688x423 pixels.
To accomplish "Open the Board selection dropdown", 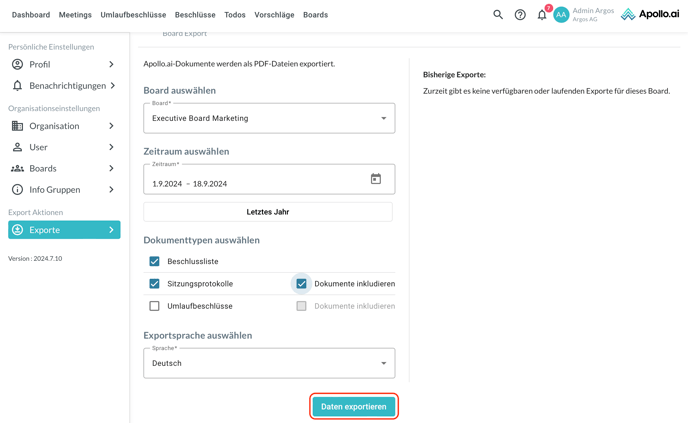I will click(269, 118).
